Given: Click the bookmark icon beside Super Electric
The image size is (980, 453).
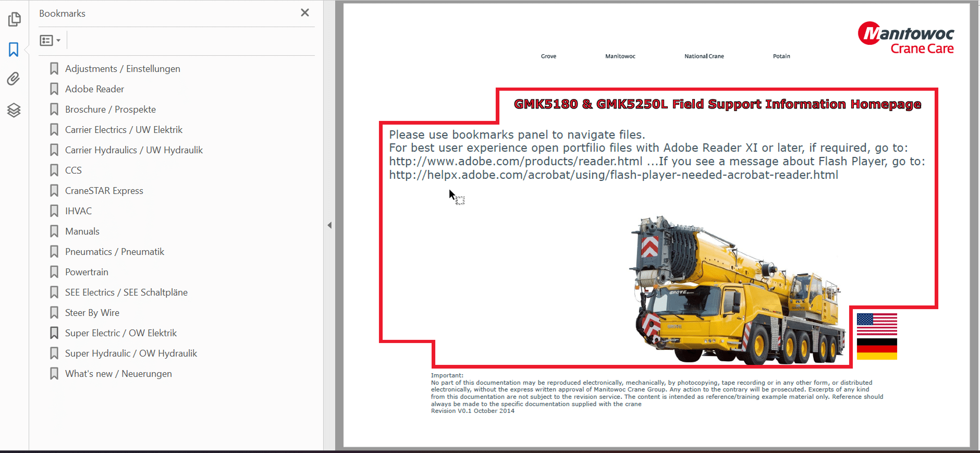Looking at the screenshot, I should click(54, 333).
